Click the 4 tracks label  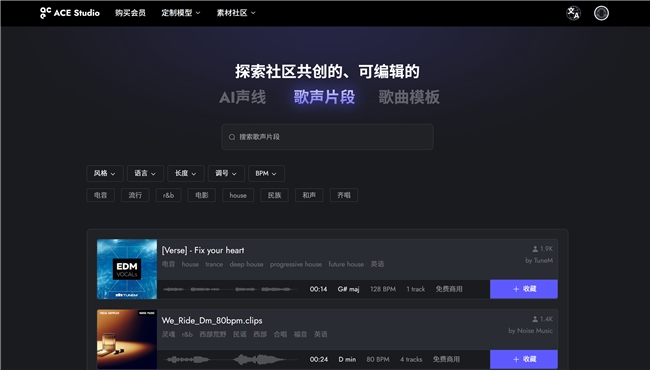(411, 359)
